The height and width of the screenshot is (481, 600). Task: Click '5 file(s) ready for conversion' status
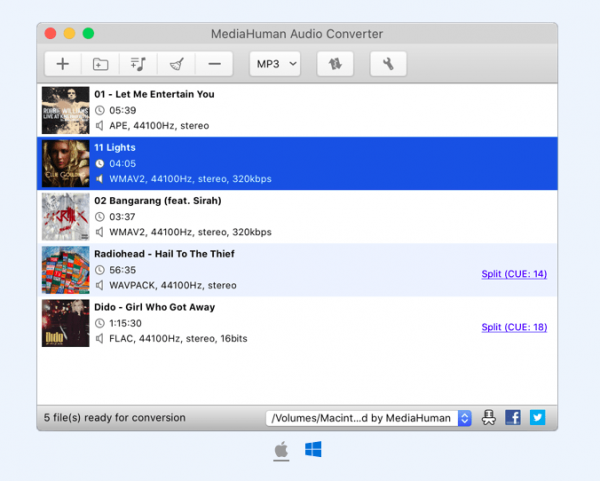(x=114, y=417)
